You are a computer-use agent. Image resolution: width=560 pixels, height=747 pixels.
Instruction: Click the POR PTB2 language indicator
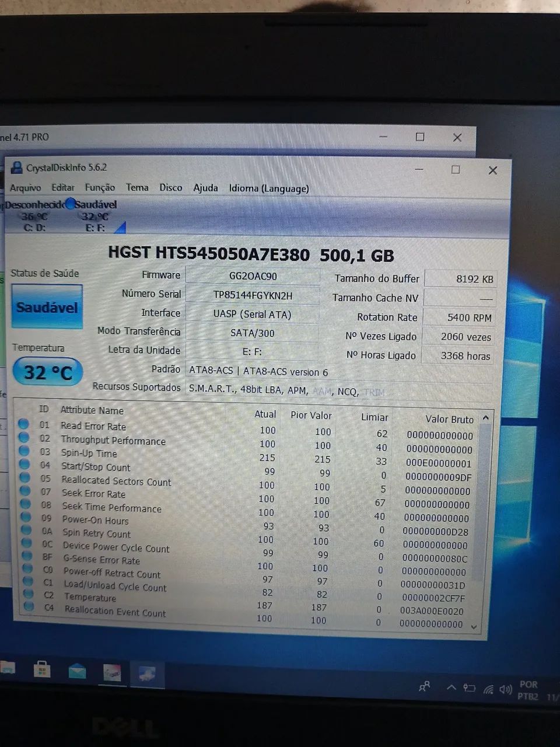click(528, 690)
